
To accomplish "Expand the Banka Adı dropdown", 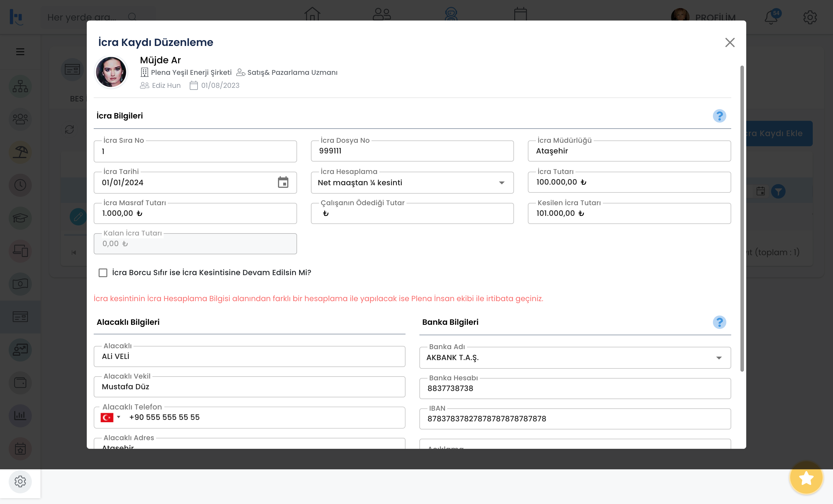I will [719, 358].
